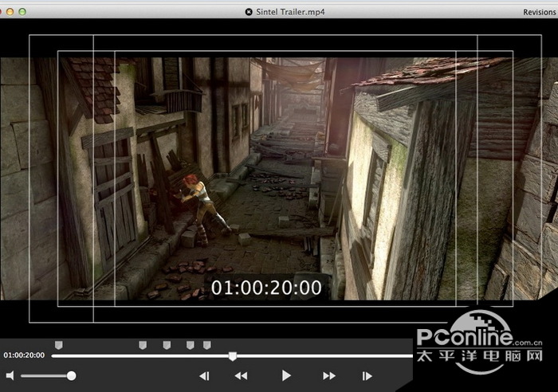Click the yellow minimize window button
The width and height of the screenshot is (558, 392).
click(10, 12)
